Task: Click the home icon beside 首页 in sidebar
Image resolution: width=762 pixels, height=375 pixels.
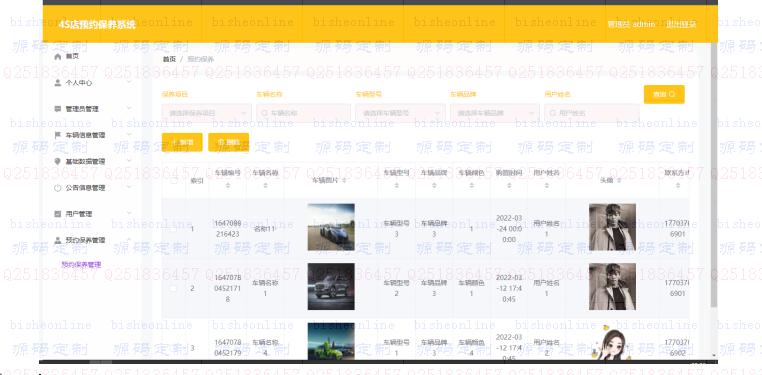Action: click(58, 56)
